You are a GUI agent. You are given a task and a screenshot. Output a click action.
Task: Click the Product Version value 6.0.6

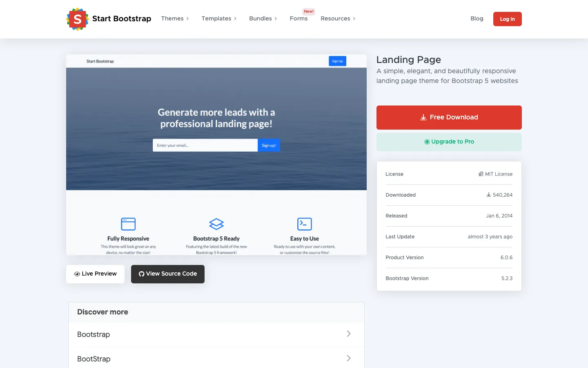click(506, 258)
